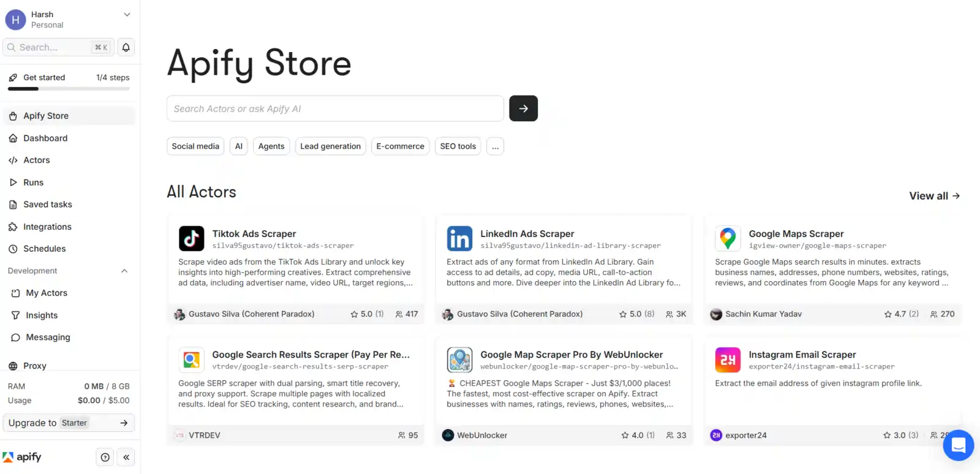Click the Get started progress bar
980x474 pixels.
pyautogui.click(x=69, y=89)
